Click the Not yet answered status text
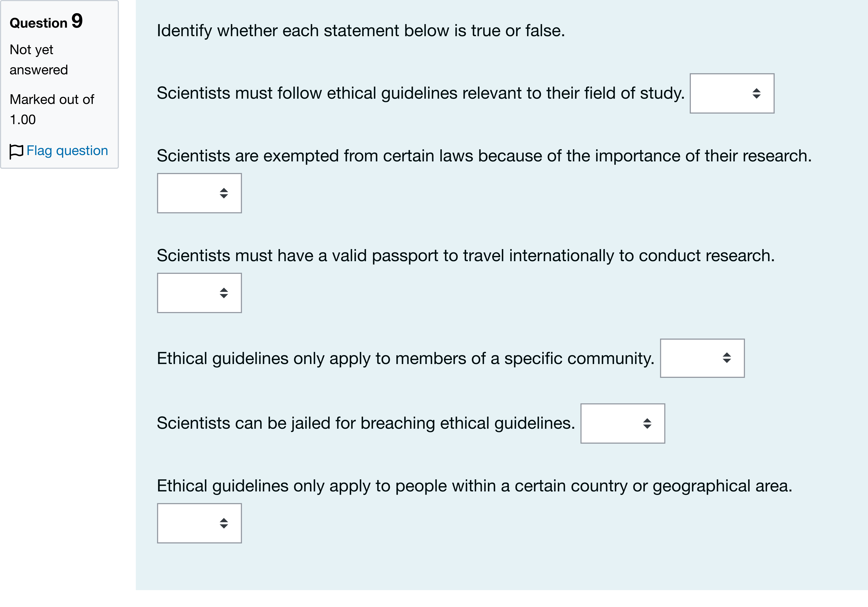This screenshot has height=607, width=868. [39, 60]
